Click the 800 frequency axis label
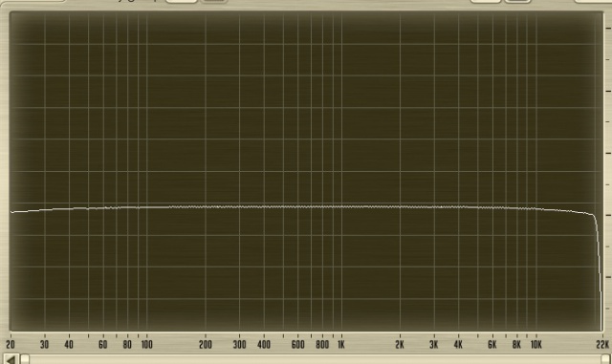Image resolution: width=612 pixels, height=364 pixels. pos(322,345)
